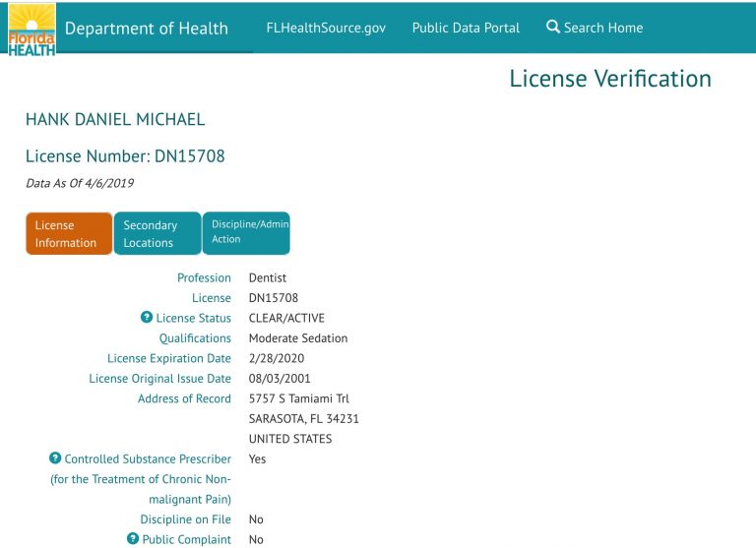
Task: Click the License Verification page heading
Action: point(609,79)
